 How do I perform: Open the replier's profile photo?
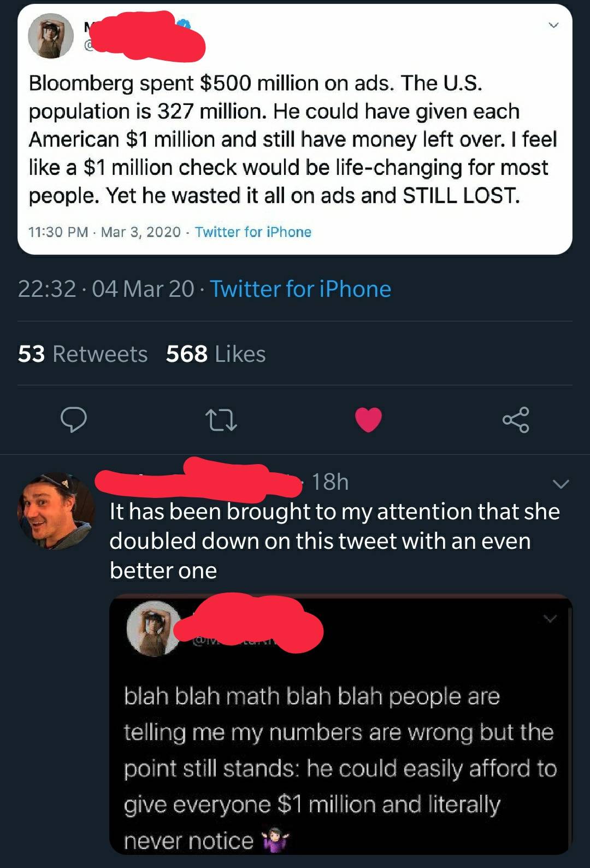click(56, 511)
